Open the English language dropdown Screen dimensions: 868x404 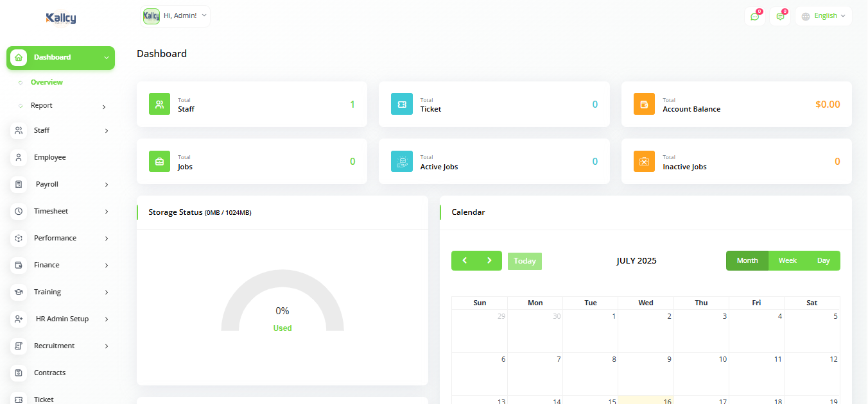pos(824,16)
